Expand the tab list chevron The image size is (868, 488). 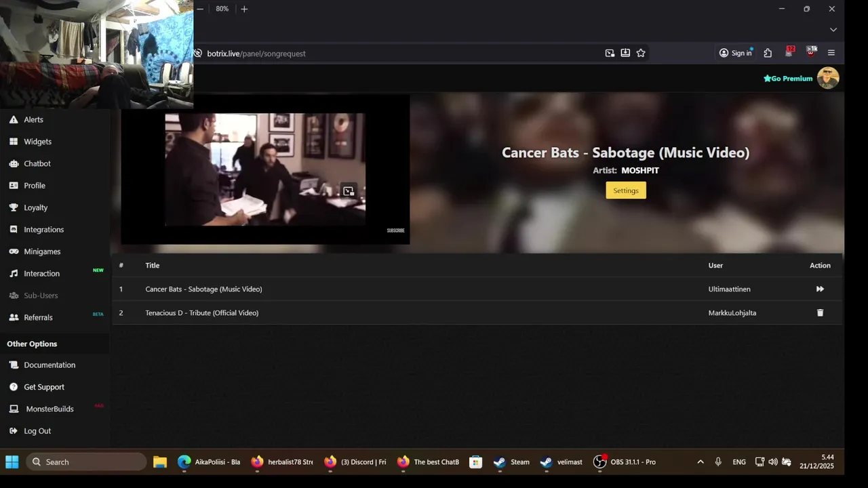click(833, 30)
